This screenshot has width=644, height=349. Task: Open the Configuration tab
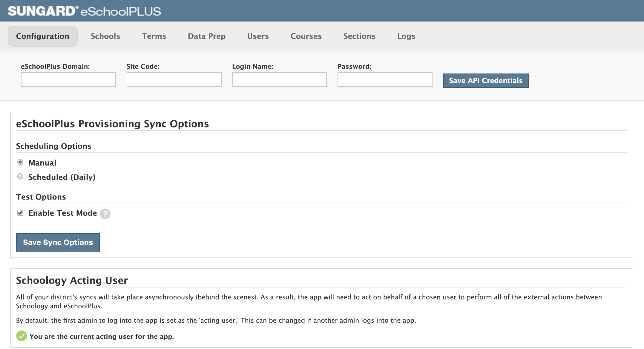tap(43, 36)
